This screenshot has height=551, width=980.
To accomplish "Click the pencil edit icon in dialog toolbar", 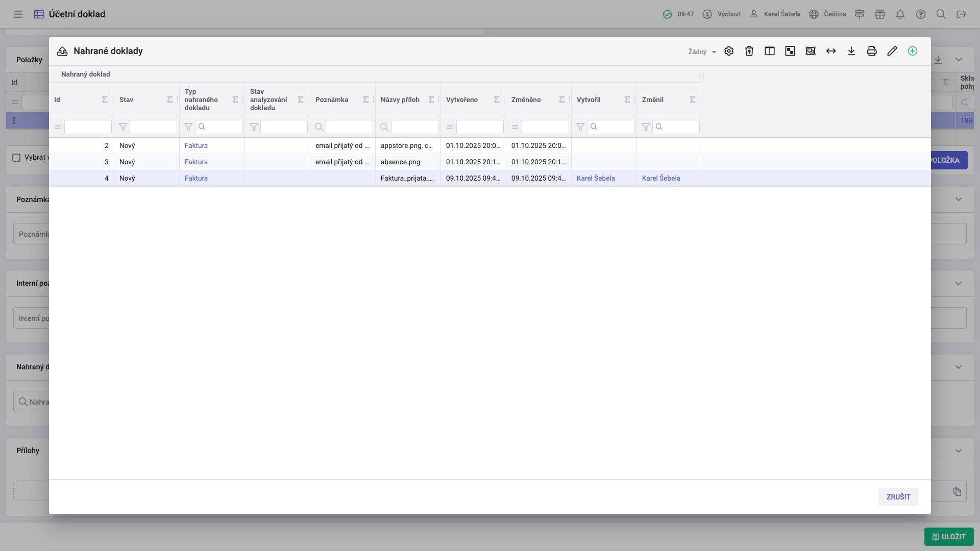I will [892, 51].
